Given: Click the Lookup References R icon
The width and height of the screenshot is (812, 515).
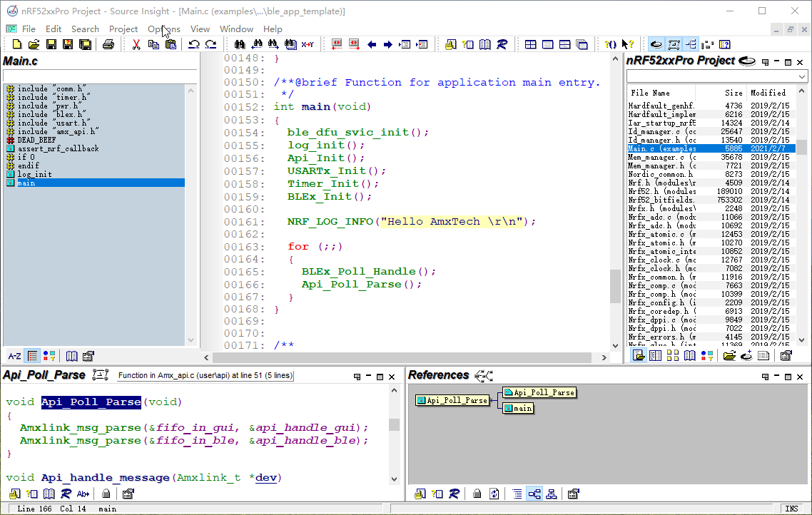Looking at the screenshot, I should click(502, 44).
